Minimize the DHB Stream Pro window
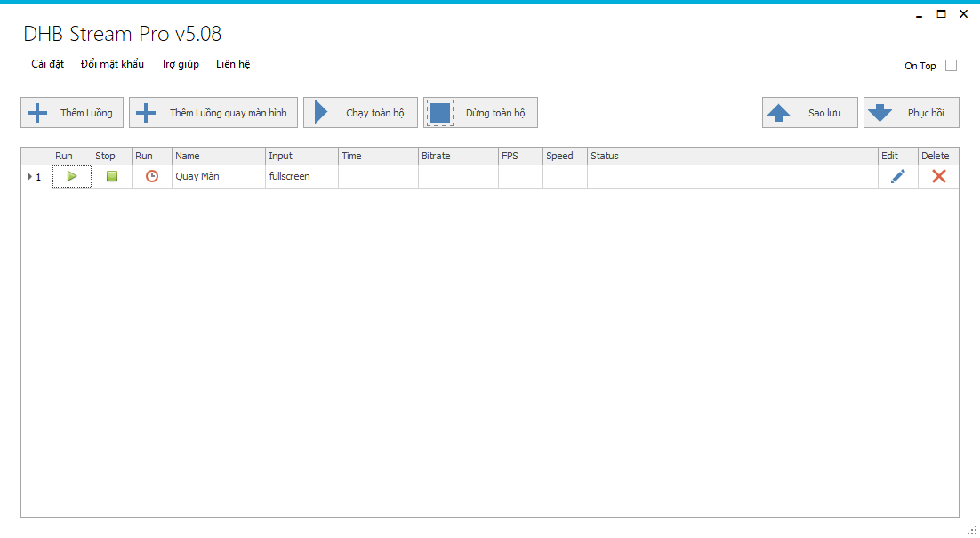The height and width of the screenshot is (538, 980). [919, 14]
